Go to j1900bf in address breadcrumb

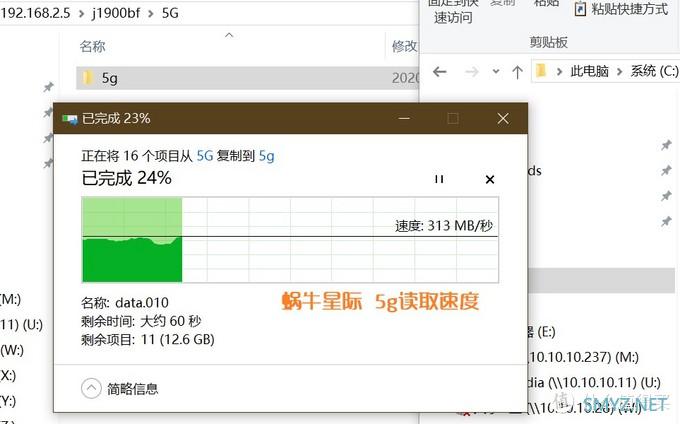click(x=116, y=13)
